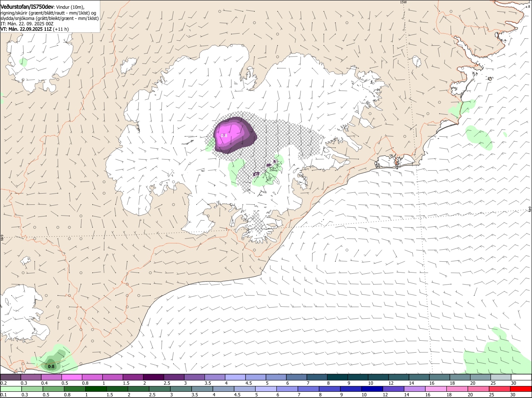532x398 pixels.
Task: Pick the lower legend swatch between 25 and 30
Action: (x=500, y=389)
